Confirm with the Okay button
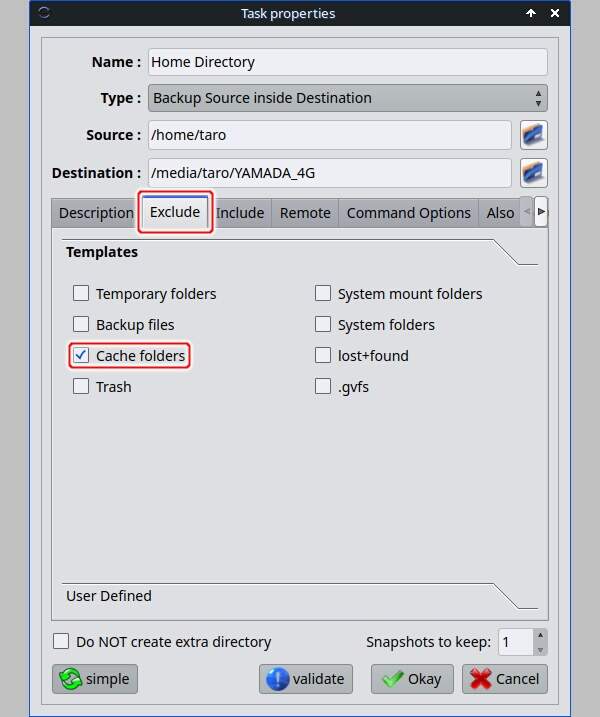The width and height of the screenshot is (600, 717). tap(412, 679)
